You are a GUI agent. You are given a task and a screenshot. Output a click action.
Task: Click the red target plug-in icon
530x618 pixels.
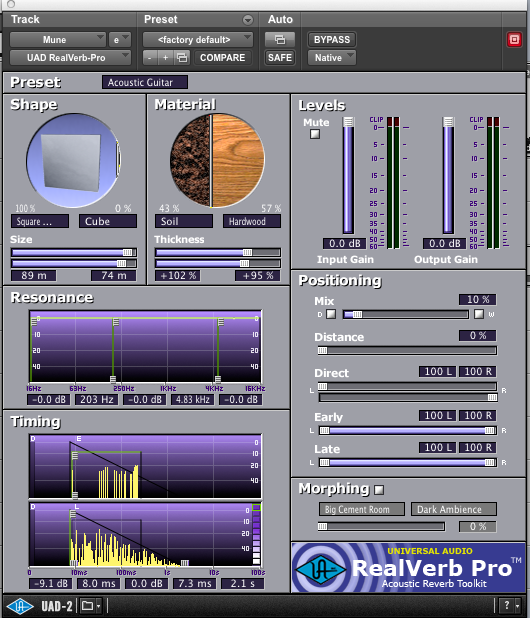(x=514, y=39)
